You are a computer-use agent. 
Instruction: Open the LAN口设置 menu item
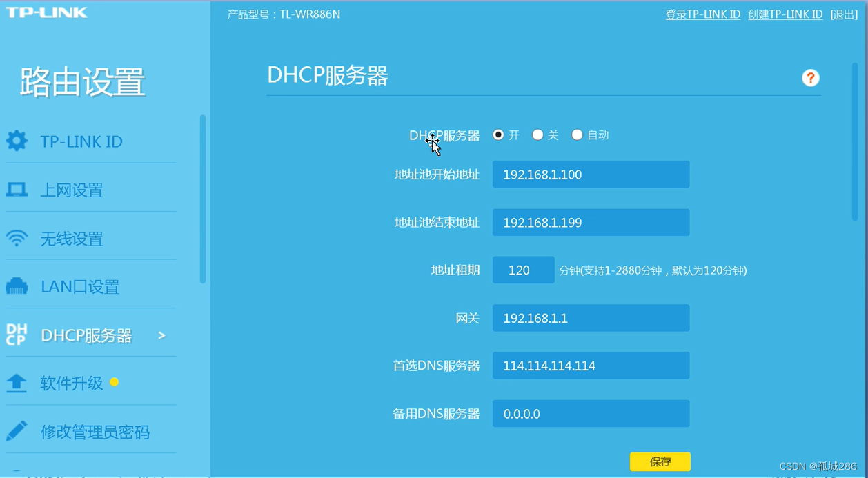pos(80,287)
